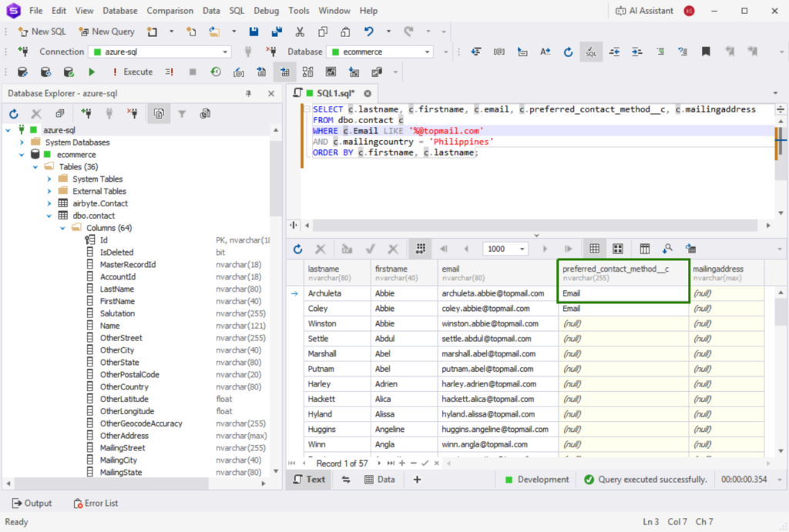Click the green Execute play arrow icon
789x532 pixels.
(92, 72)
